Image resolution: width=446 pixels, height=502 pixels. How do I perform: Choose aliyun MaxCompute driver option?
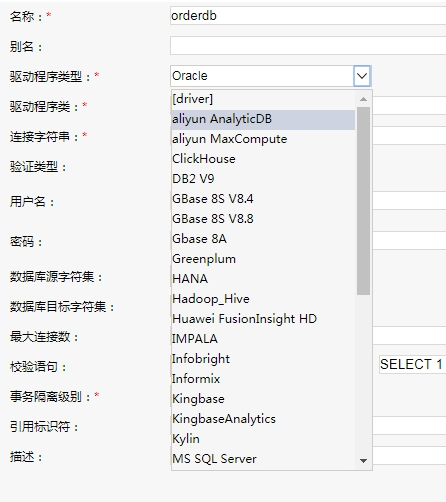pos(263,139)
